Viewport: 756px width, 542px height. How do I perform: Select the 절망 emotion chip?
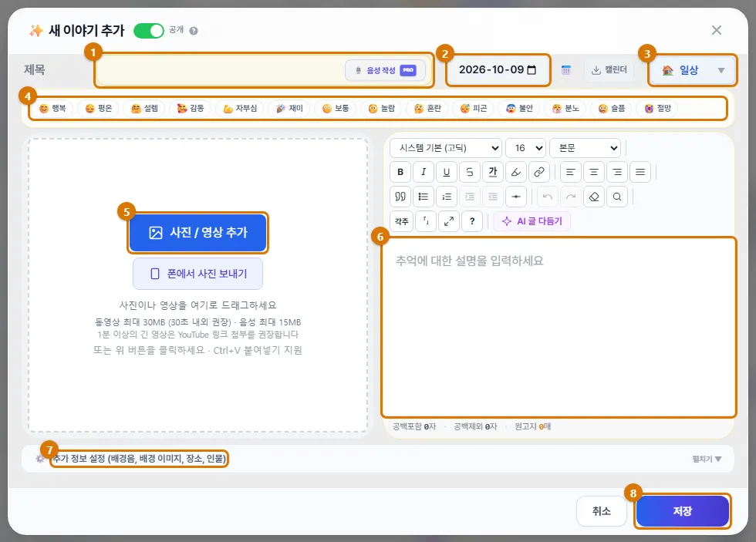point(657,109)
